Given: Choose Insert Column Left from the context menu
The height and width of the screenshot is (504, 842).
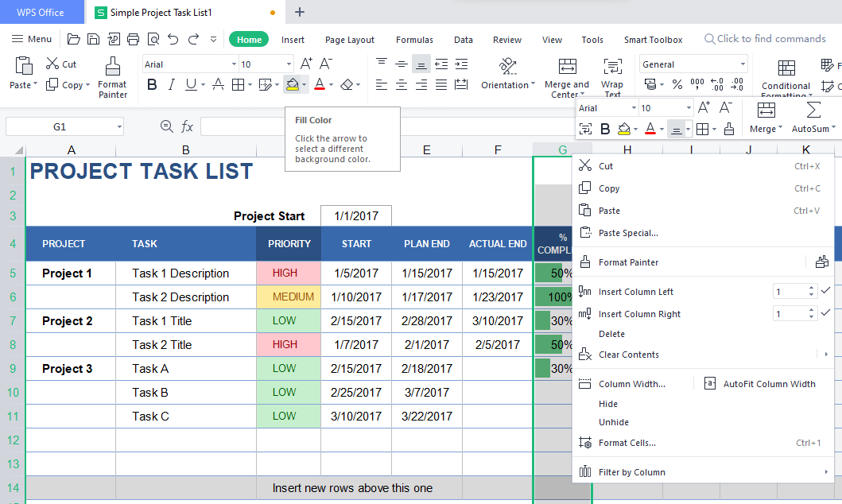Looking at the screenshot, I should (x=635, y=292).
